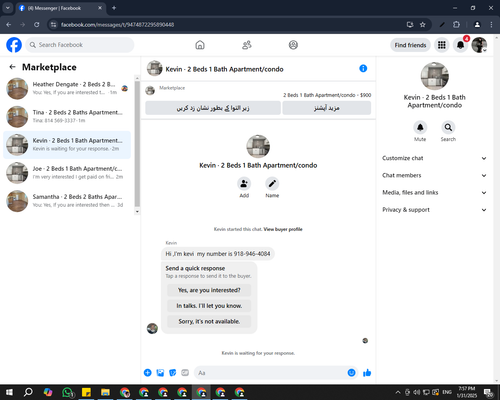Image resolution: width=500 pixels, height=400 pixels.
Task: Open the Groups icon in top navigation
Action: 293,45
